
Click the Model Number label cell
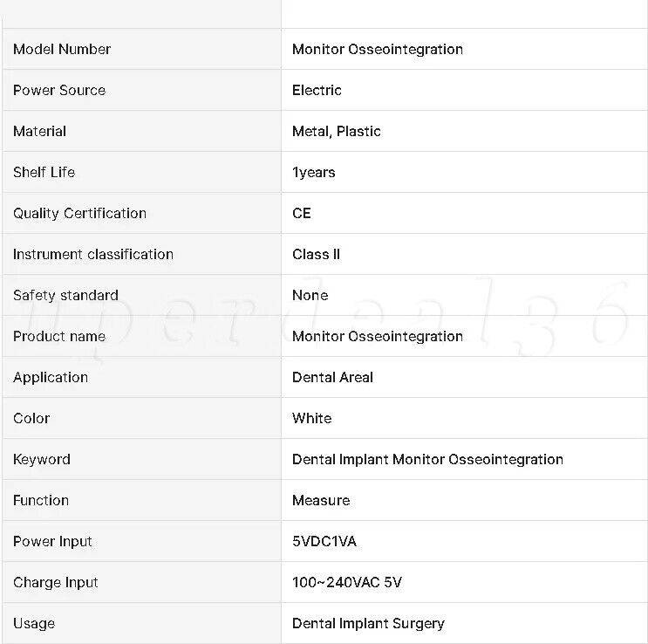142,49
